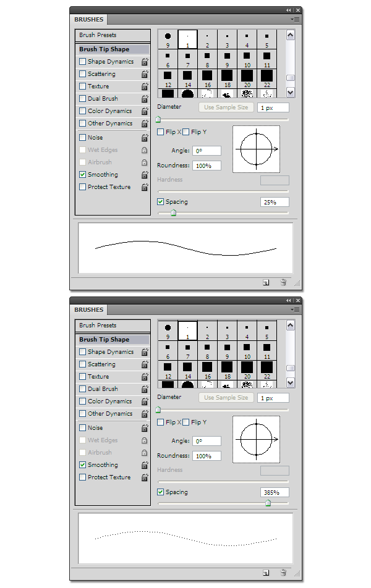This screenshot has height=588, width=371.
Task: Open Other Dynamics options in the top panel
Action: coord(110,124)
